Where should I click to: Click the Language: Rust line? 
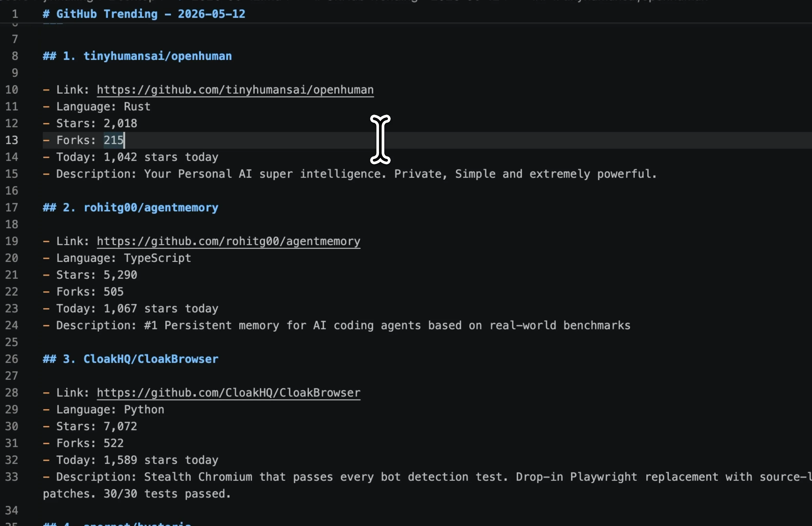point(97,106)
